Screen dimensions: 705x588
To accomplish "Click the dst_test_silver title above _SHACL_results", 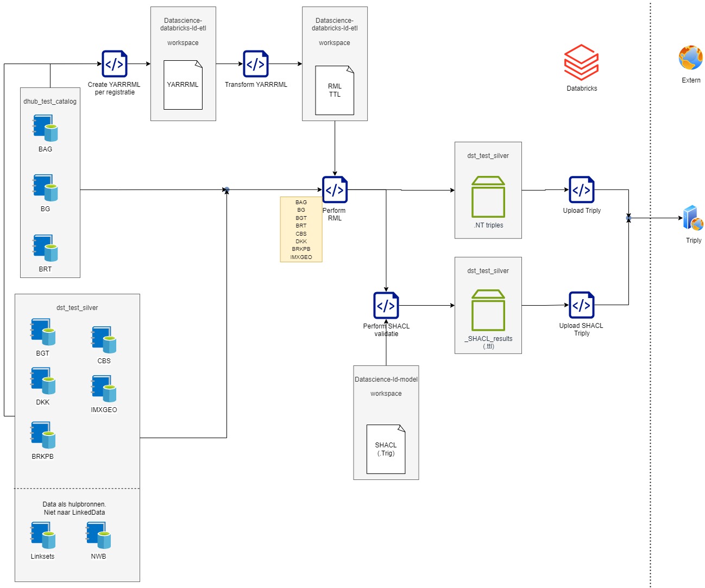I will (488, 271).
